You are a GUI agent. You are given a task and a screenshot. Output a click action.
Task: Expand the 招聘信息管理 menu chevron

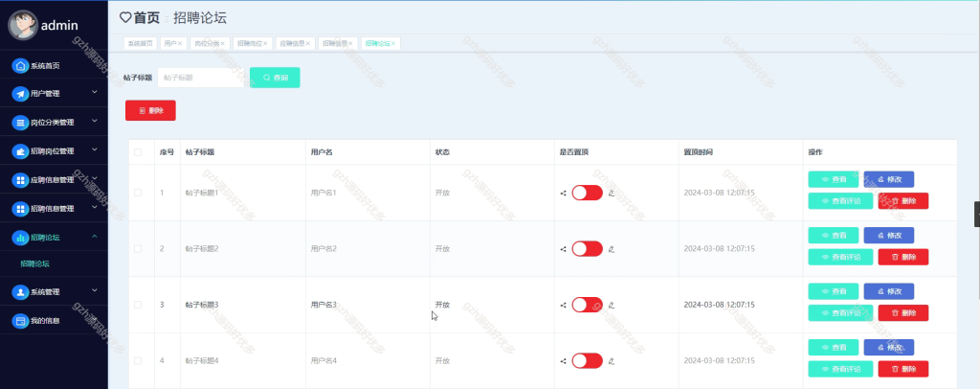(95, 207)
